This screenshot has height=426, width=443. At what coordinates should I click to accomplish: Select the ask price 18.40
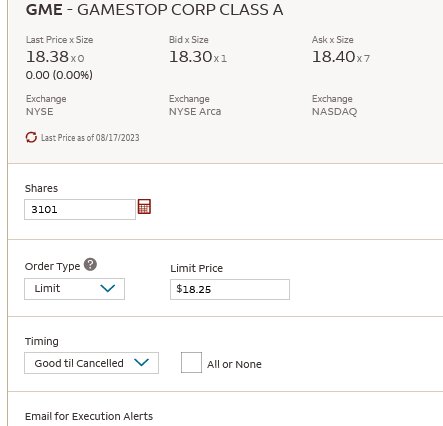point(334,57)
